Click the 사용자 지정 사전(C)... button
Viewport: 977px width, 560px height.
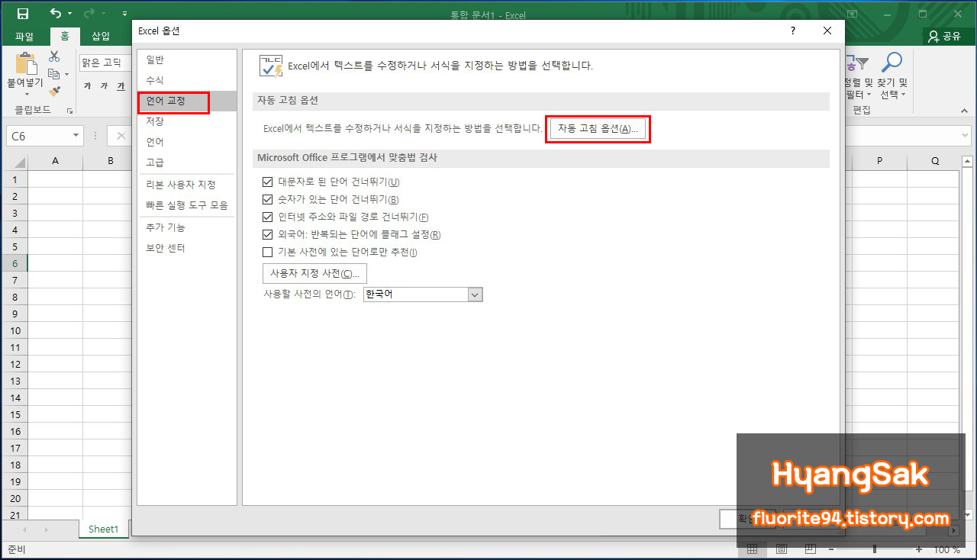314,274
